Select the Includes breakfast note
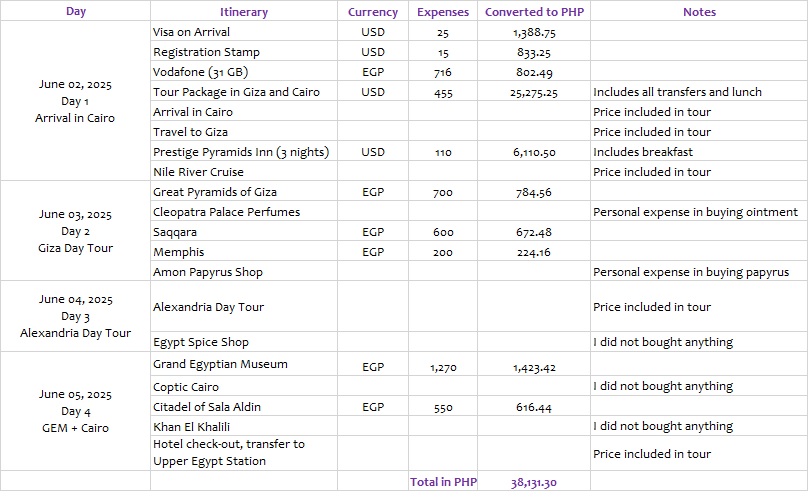Viewport: 810px width, 497px height. 643,152
